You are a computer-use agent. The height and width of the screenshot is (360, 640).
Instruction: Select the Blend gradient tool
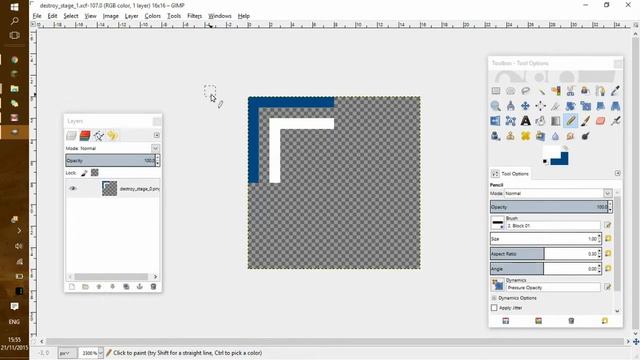(x=556, y=121)
